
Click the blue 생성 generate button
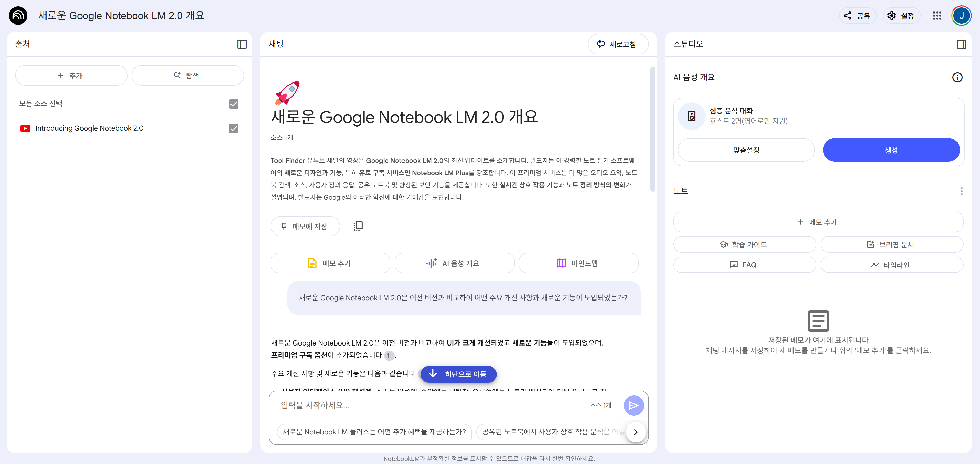(x=891, y=150)
